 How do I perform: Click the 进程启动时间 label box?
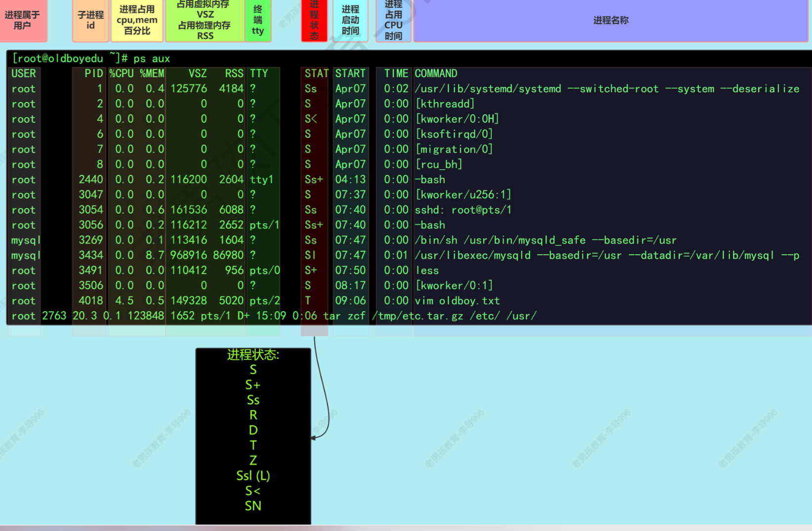pyautogui.click(x=350, y=20)
